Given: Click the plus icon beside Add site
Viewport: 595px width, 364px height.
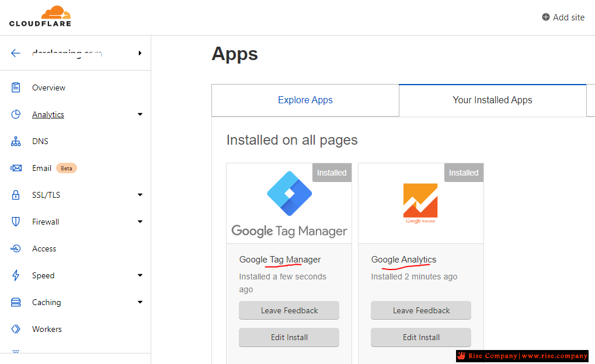Looking at the screenshot, I should pos(546,17).
